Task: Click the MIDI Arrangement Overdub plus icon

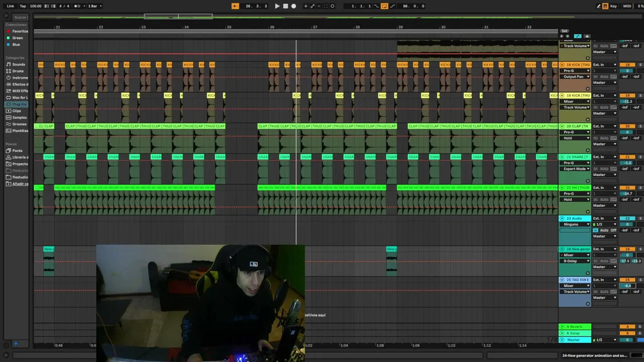Action: tap(305, 6)
